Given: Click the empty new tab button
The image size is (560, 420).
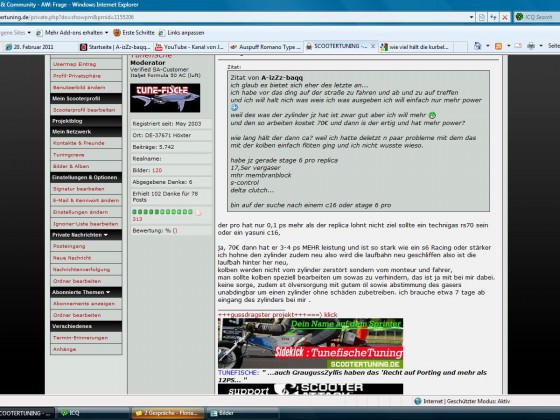Looking at the screenshot, I should pos(460,47).
